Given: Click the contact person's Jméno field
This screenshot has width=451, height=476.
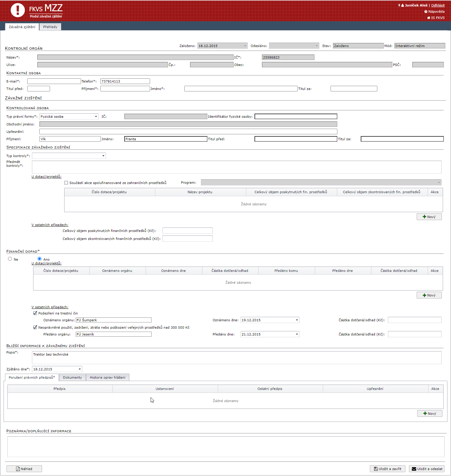Looking at the screenshot, I should (x=241, y=89).
